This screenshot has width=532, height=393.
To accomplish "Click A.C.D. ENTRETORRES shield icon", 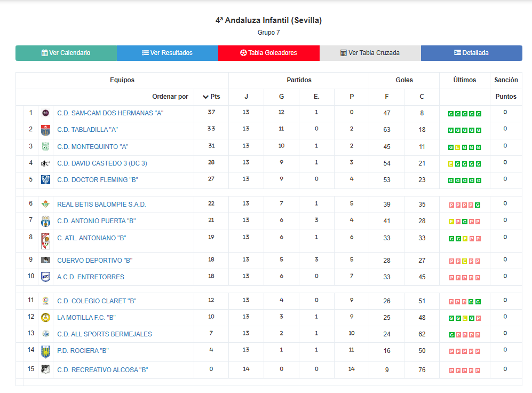I will click(45, 277).
